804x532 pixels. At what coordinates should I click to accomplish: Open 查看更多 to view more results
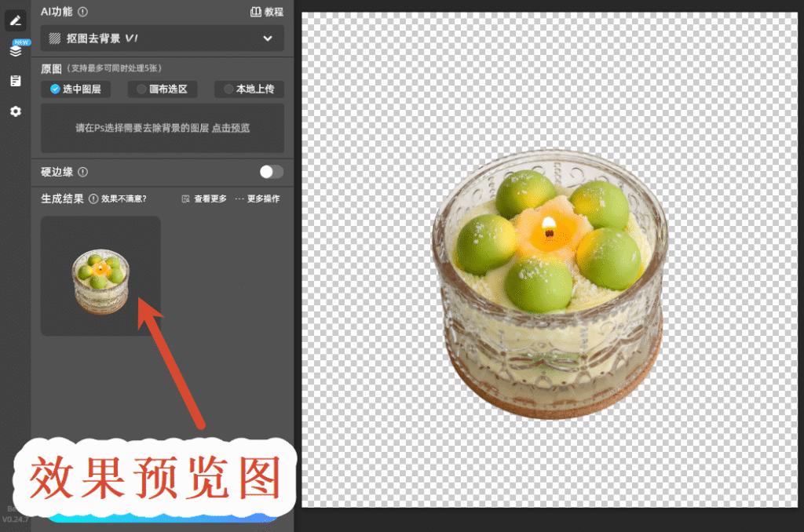coord(204,199)
